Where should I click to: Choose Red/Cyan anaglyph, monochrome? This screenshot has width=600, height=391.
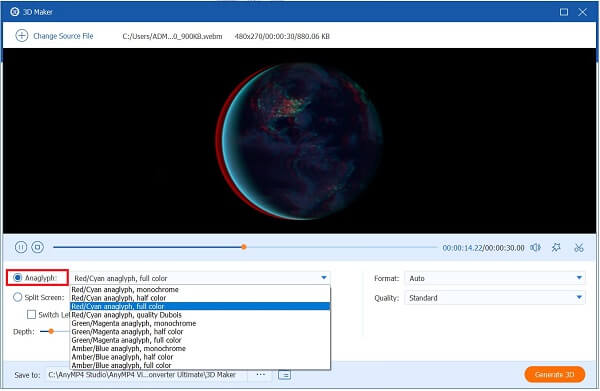click(x=200, y=290)
